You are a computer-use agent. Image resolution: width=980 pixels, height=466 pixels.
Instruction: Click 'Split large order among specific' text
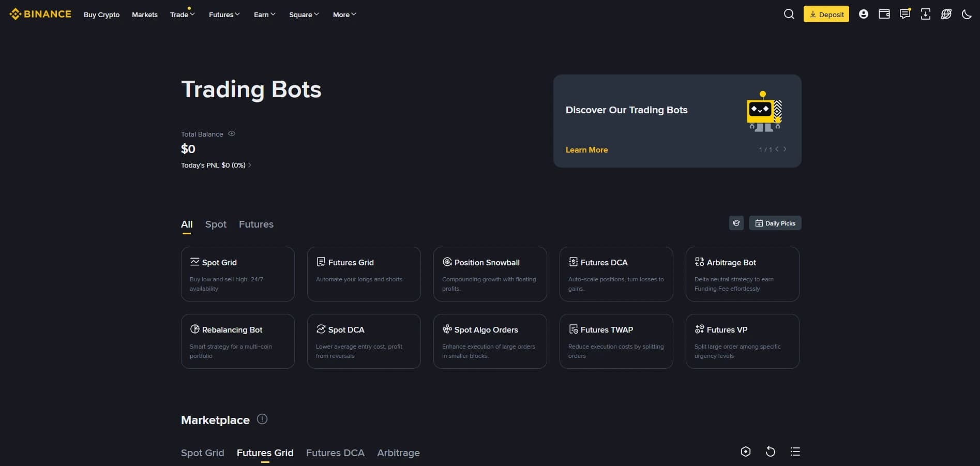tap(737, 351)
